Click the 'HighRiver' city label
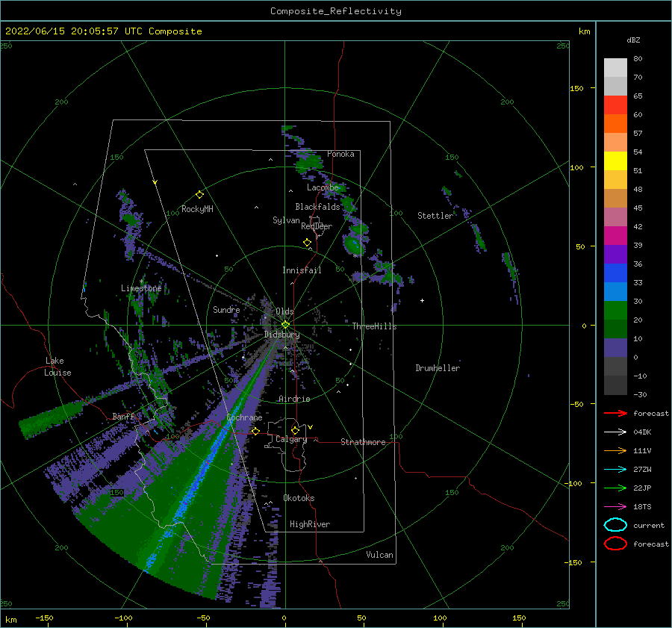The width and height of the screenshot is (672, 628). pyautogui.click(x=310, y=524)
